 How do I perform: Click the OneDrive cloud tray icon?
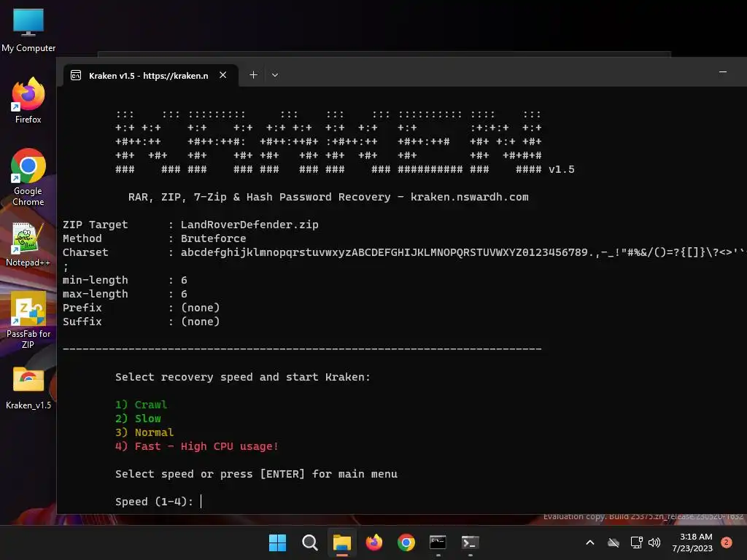(x=614, y=542)
